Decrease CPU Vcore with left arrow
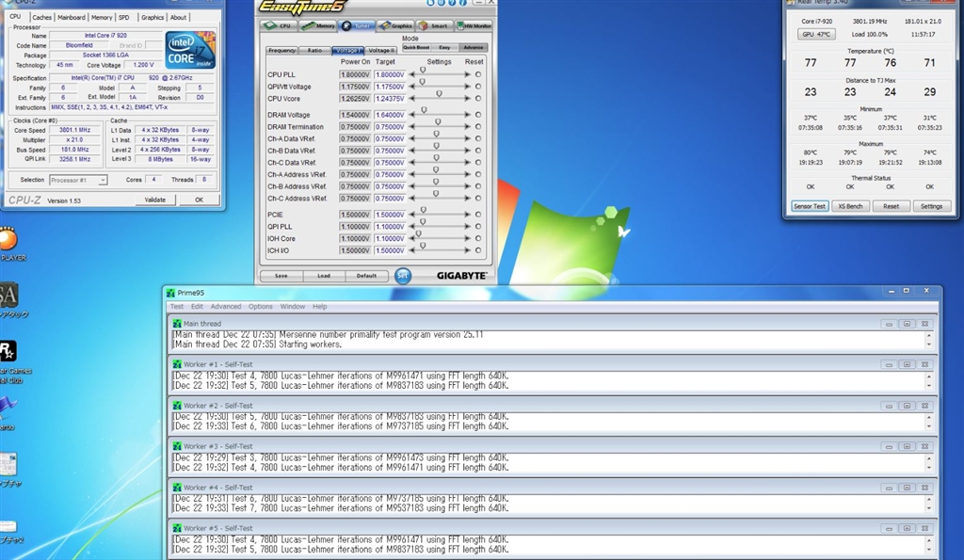This screenshot has width=964, height=560. (x=412, y=99)
